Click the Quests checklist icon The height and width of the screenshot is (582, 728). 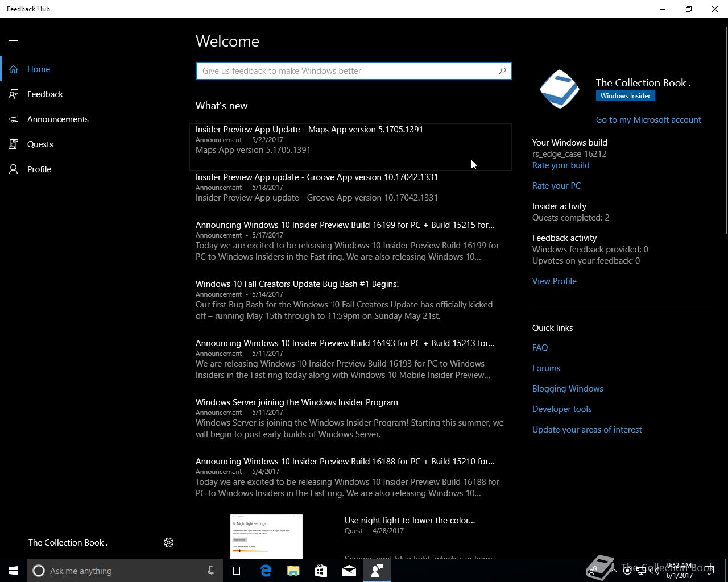[x=14, y=144]
